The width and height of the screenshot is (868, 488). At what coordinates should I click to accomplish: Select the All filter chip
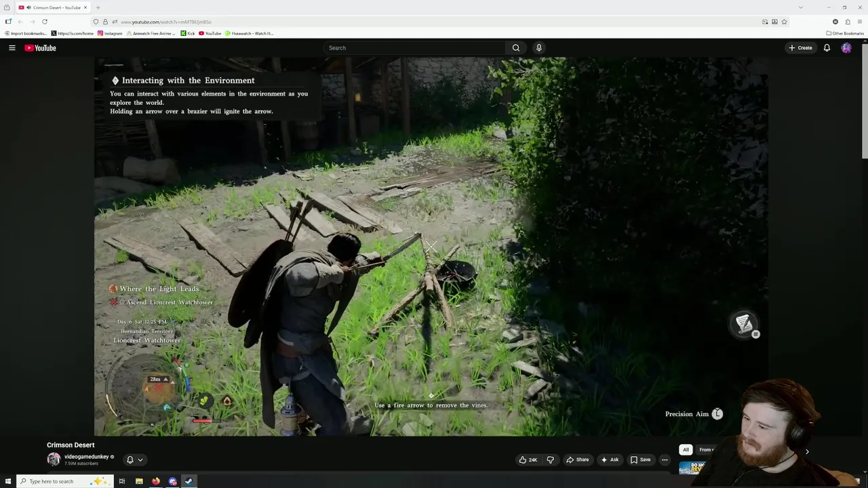point(686,449)
